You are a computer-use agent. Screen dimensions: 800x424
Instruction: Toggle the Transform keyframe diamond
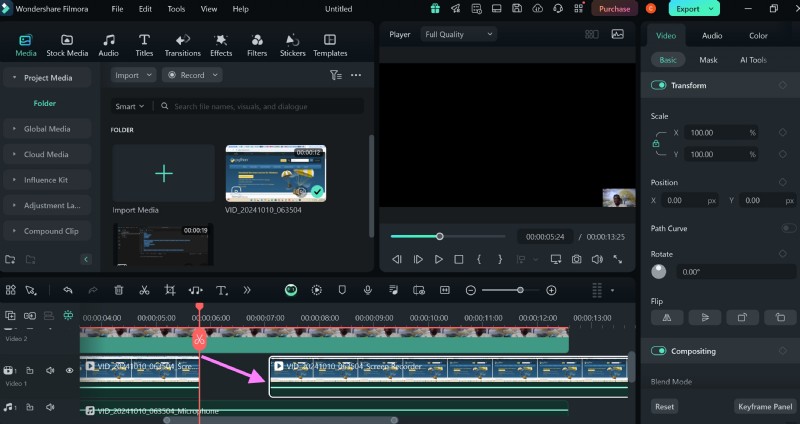pos(783,85)
